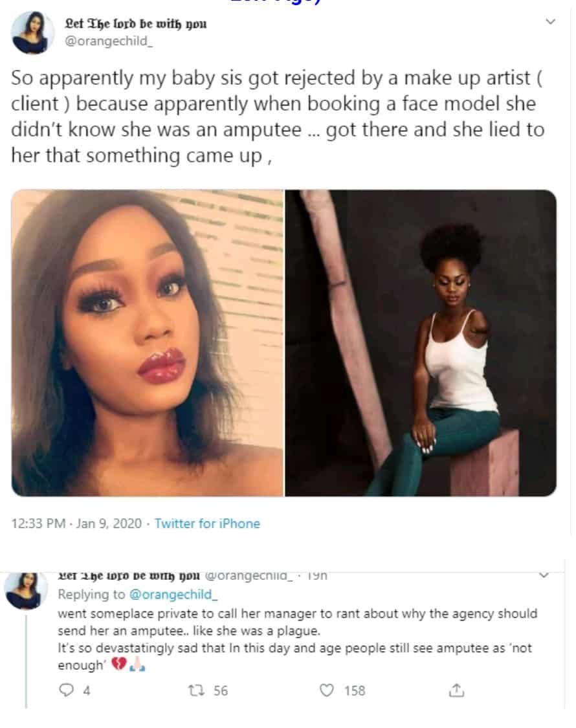Open the left close-up selfie photo

point(148,342)
